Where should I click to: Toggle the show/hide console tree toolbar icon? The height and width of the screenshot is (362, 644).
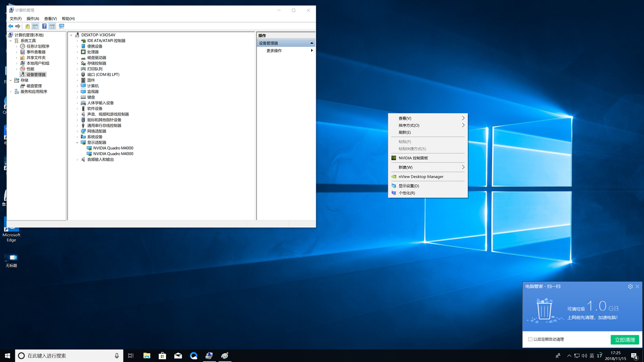[x=35, y=26]
